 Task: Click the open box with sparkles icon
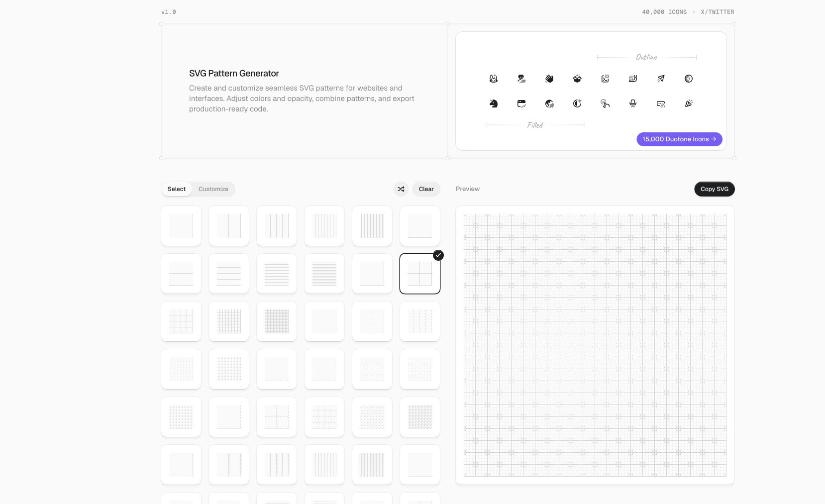pyautogui.click(x=577, y=79)
